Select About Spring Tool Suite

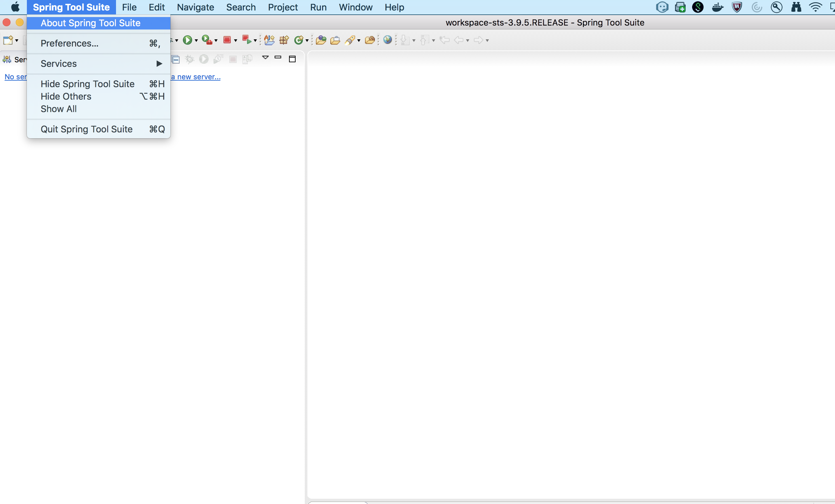tap(90, 23)
